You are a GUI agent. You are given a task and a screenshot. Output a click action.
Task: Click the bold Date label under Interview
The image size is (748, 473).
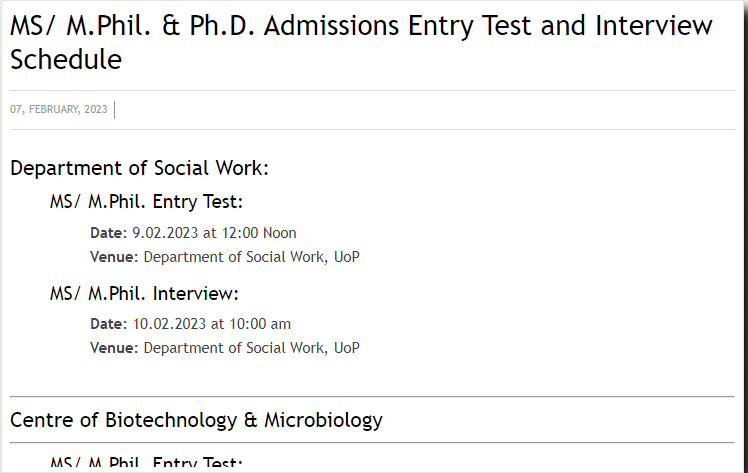point(109,324)
